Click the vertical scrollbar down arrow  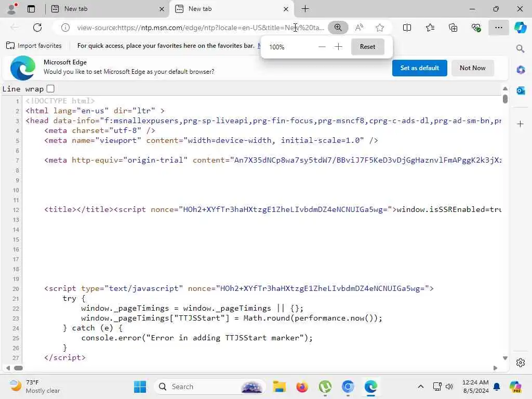tap(505, 358)
